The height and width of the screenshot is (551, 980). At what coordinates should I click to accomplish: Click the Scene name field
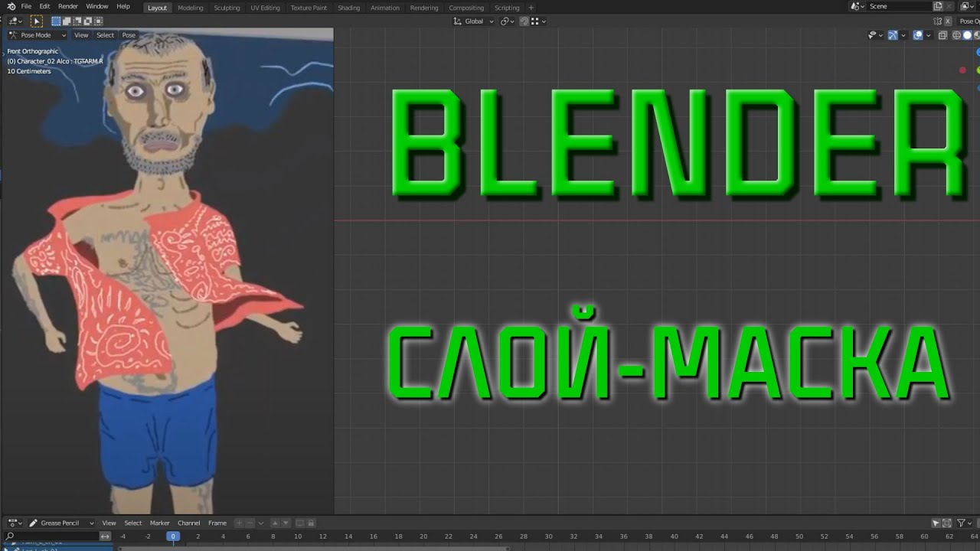coord(899,6)
